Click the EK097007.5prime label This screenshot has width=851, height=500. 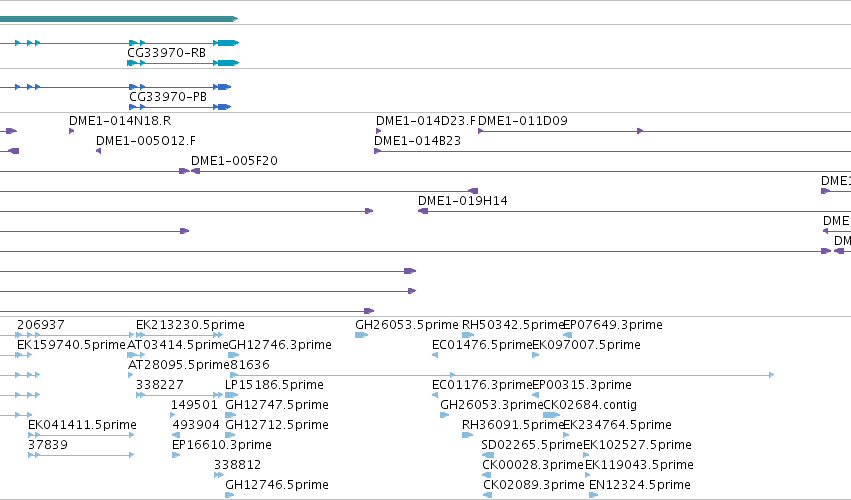(586, 345)
